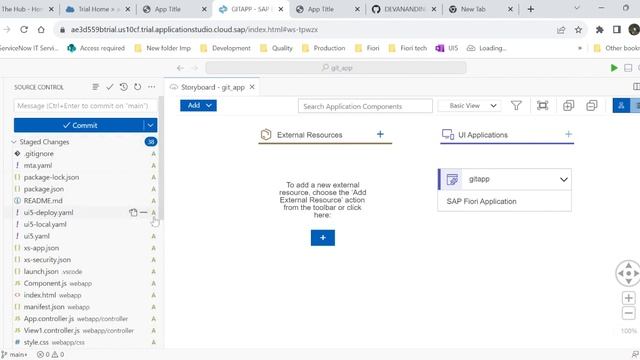Open Fiori tech bookmarks folder
The image size is (640, 360).
[x=408, y=48]
